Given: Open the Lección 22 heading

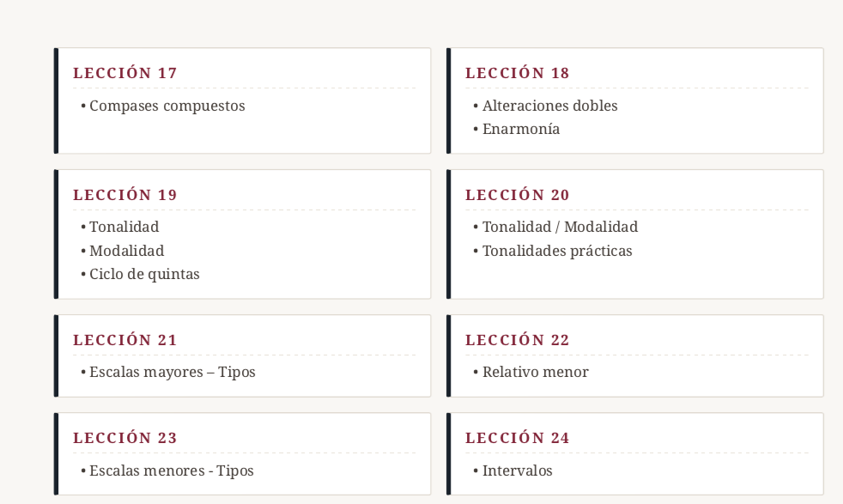Looking at the screenshot, I should 517,340.
